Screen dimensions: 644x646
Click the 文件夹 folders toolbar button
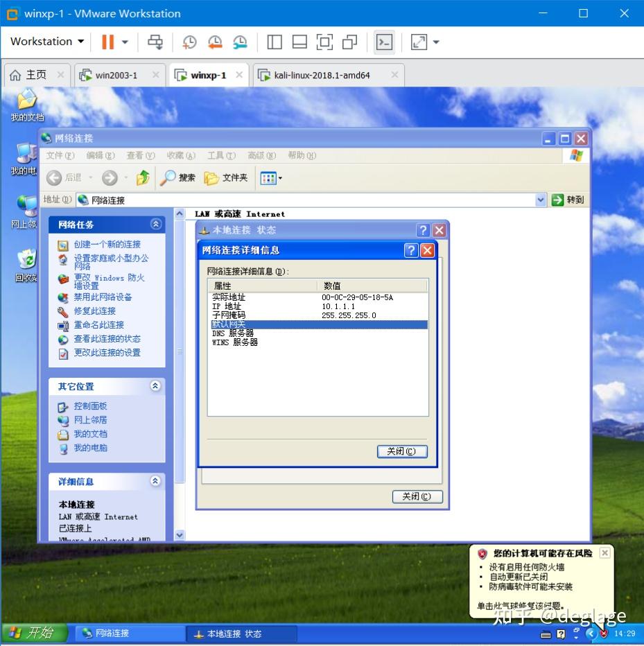coord(226,177)
